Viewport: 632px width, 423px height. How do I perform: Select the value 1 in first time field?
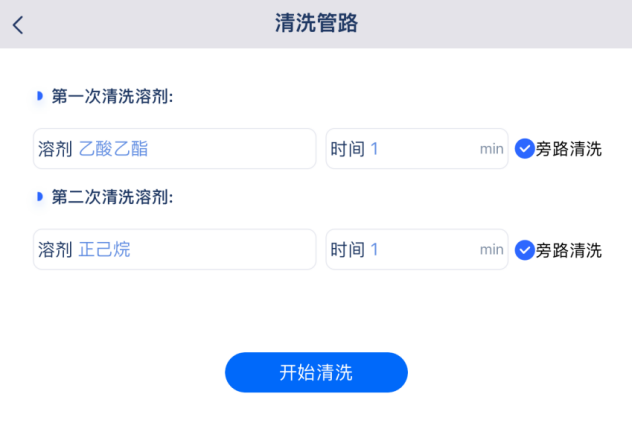(374, 149)
